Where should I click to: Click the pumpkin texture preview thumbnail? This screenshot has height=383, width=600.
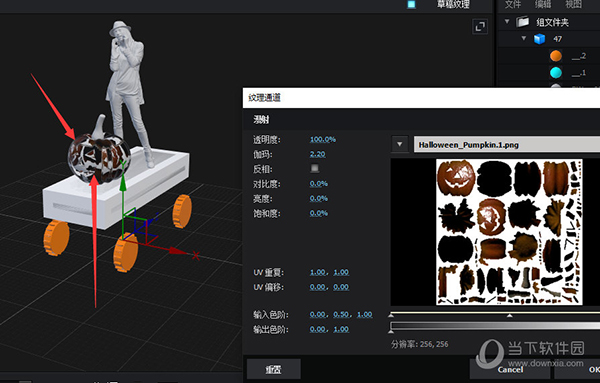tap(509, 232)
